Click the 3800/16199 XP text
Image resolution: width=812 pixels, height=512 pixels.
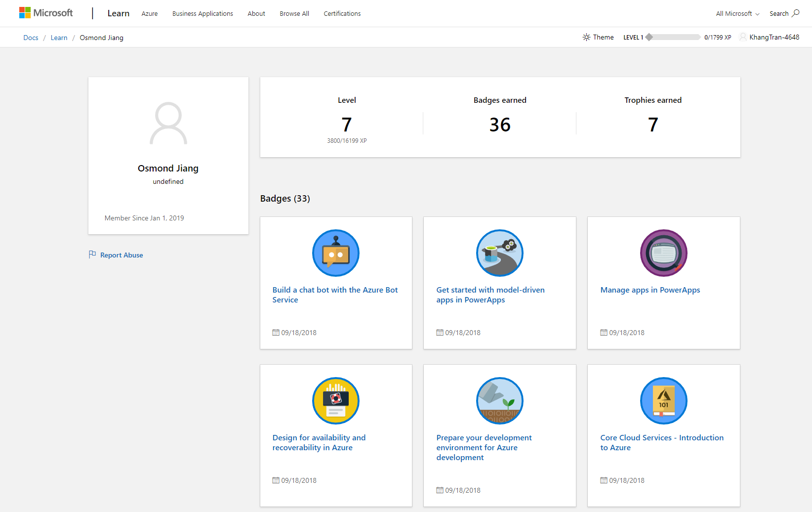point(347,141)
